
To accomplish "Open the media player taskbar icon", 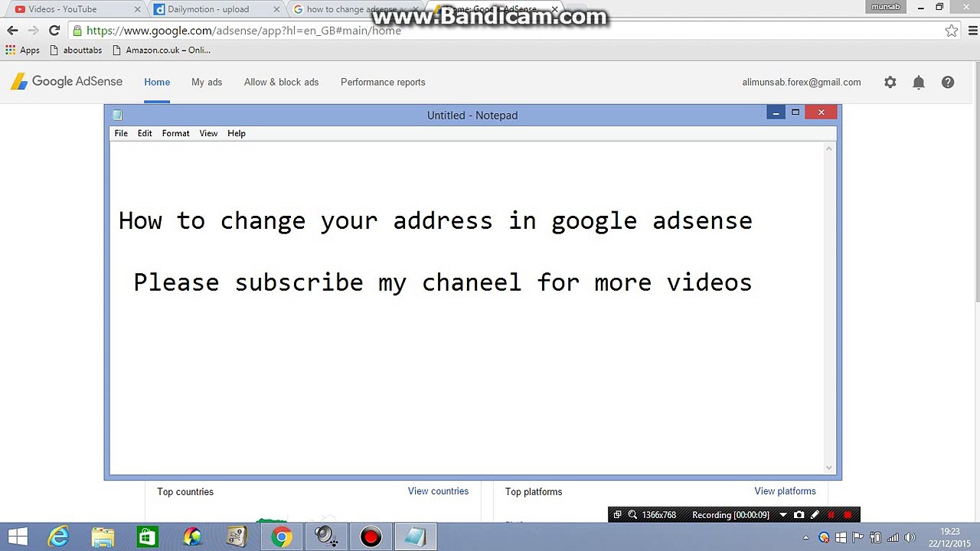I will 192,536.
